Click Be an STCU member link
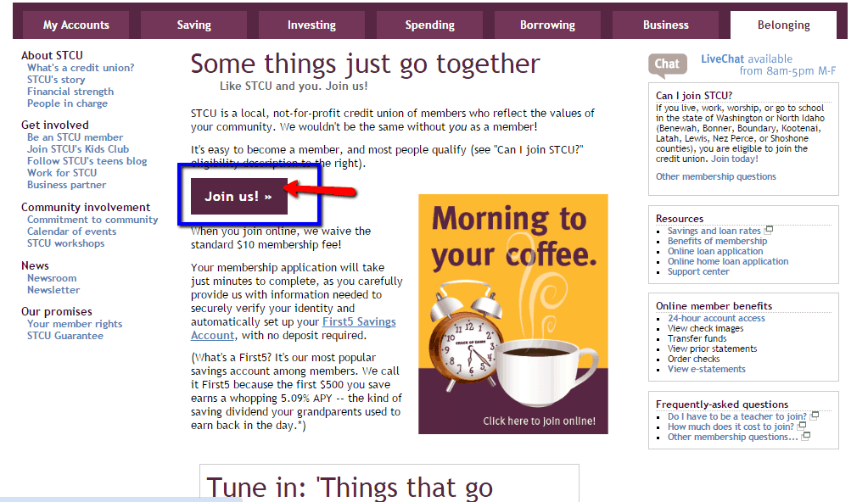Viewport: 868px width, 502px height. click(76, 137)
